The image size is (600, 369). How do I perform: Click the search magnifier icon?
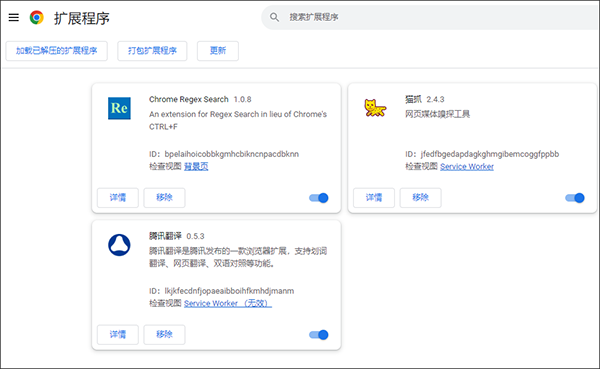(274, 17)
